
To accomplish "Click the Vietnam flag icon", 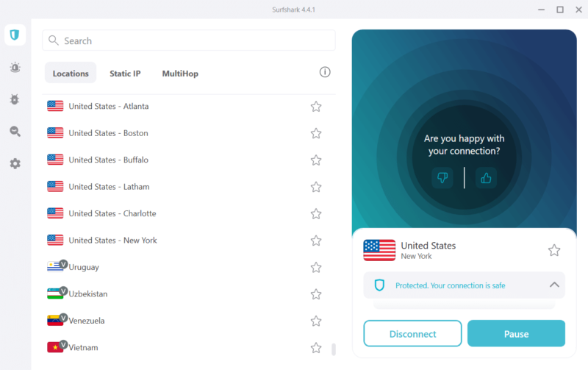I will 55,347.
